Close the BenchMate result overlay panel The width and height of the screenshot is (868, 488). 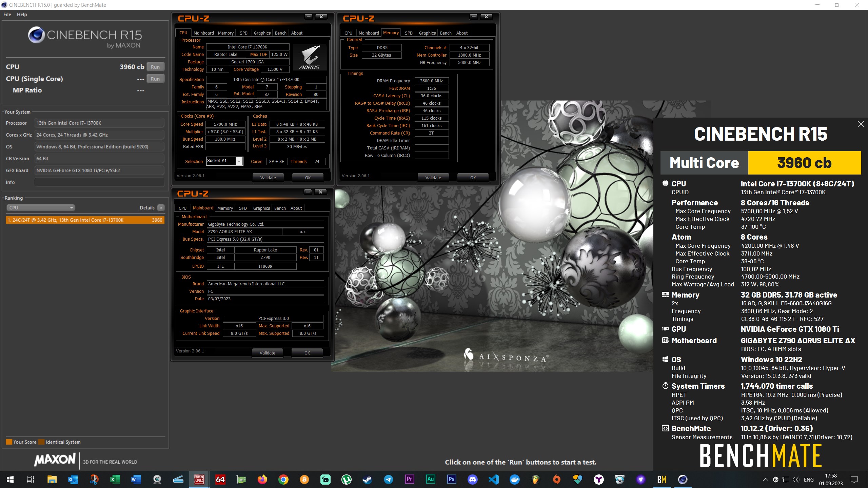coord(861,124)
